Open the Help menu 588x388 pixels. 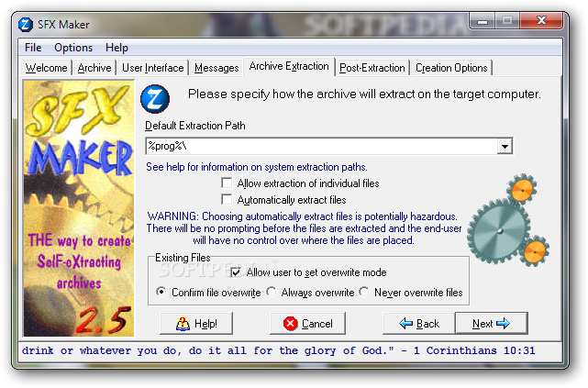116,48
